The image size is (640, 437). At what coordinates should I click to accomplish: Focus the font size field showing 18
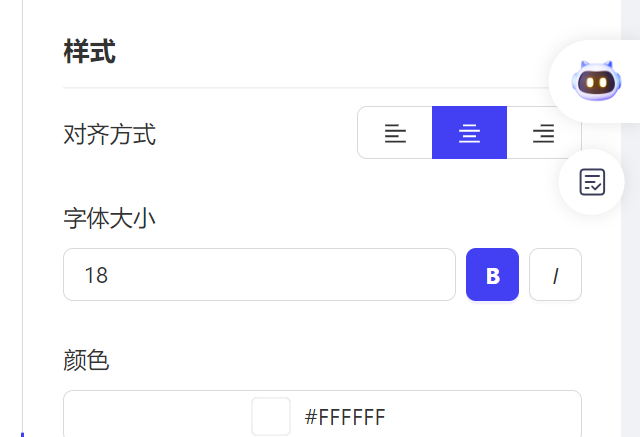[x=259, y=275]
